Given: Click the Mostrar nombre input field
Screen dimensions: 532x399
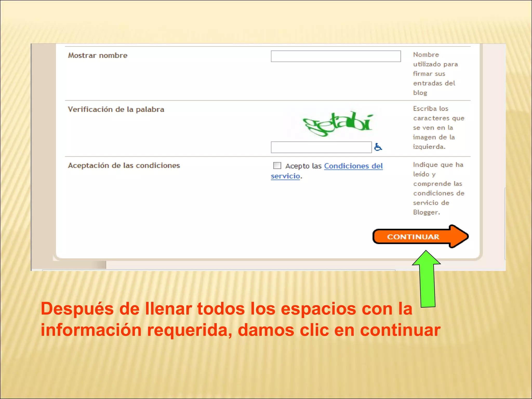Looking at the screenshot, I should click(x=336, y=56).
